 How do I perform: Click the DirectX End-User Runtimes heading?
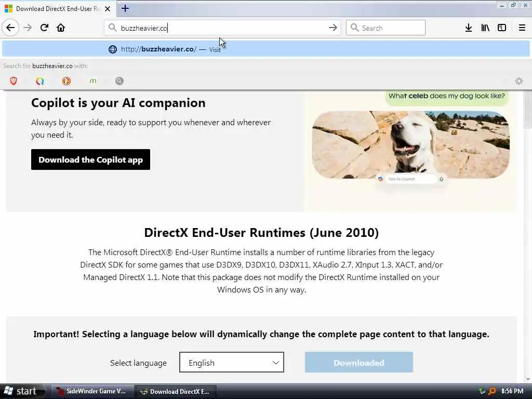coord(261,233)
